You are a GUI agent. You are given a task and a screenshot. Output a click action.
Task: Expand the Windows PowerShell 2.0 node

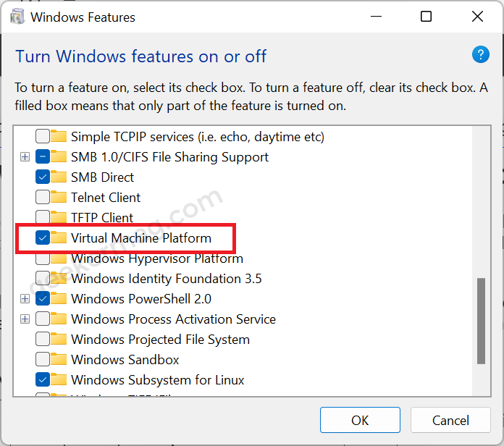click(x=25, y=299)
